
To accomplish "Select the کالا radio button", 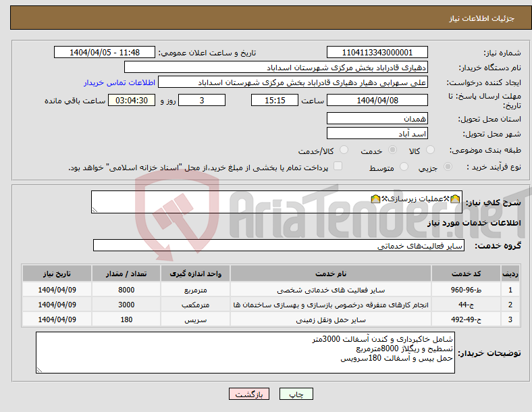I will pos(430,150).
